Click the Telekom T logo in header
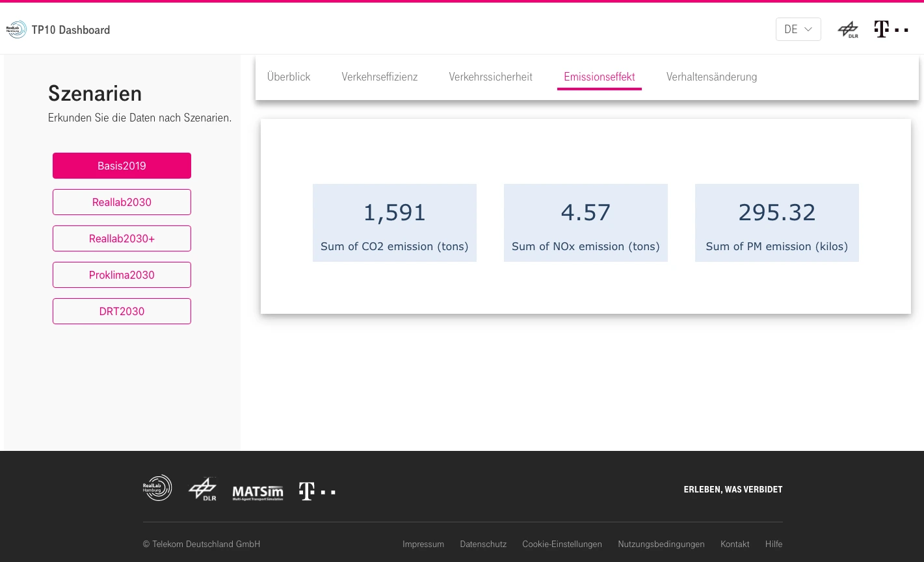The height and width of the screenshot is (562, 924). [x=891, y=29]
